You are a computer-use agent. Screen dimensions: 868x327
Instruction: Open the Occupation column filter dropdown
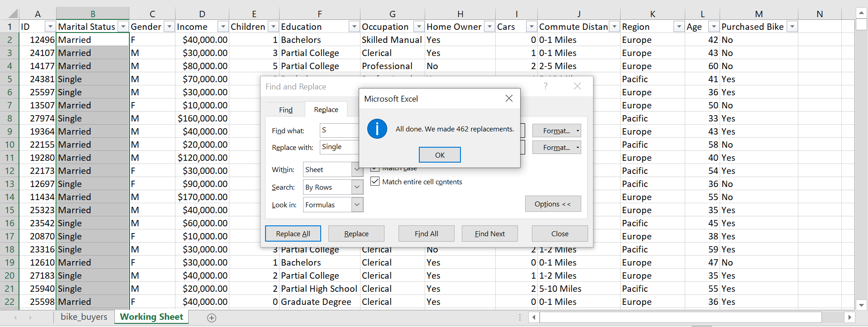(x=419, y=27)
